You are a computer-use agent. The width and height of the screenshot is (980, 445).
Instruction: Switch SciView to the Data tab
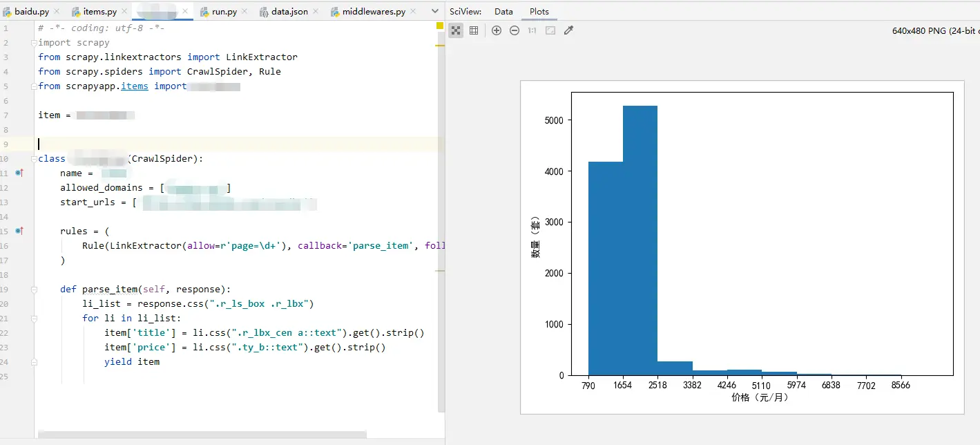[503, 12]
